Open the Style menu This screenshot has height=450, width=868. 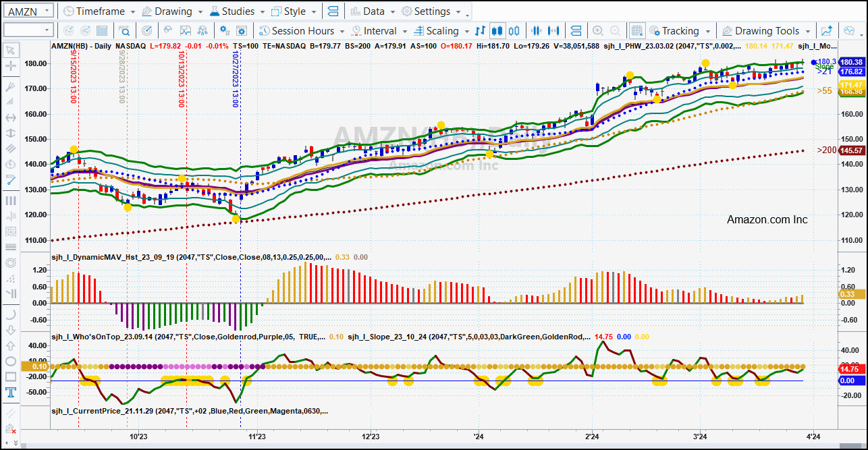pos(294,11)
